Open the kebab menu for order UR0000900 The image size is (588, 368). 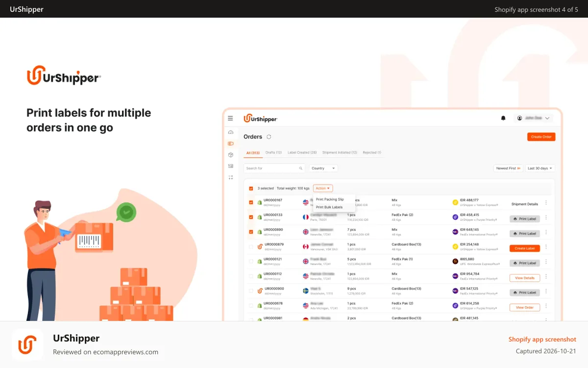click(x=546, y=291)
